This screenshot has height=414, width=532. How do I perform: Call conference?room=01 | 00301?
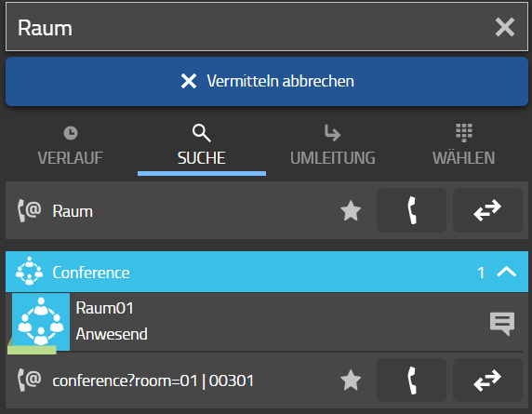[411, 381]
